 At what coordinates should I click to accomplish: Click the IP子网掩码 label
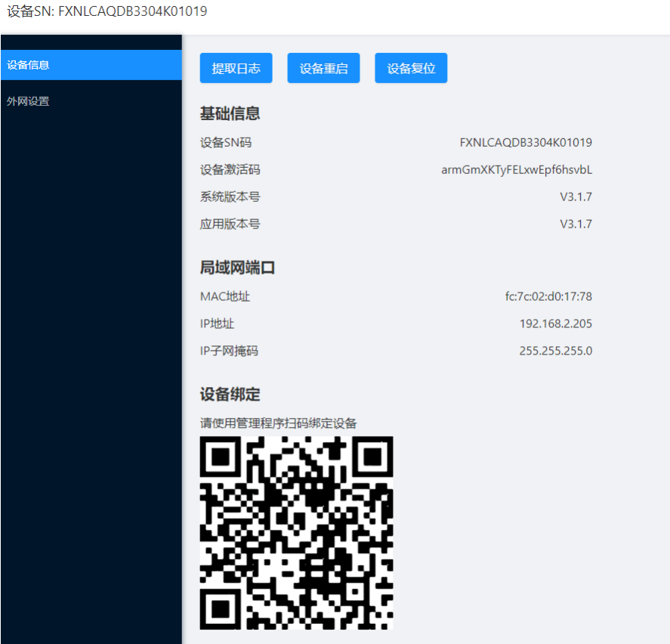(x=229, y=351)
